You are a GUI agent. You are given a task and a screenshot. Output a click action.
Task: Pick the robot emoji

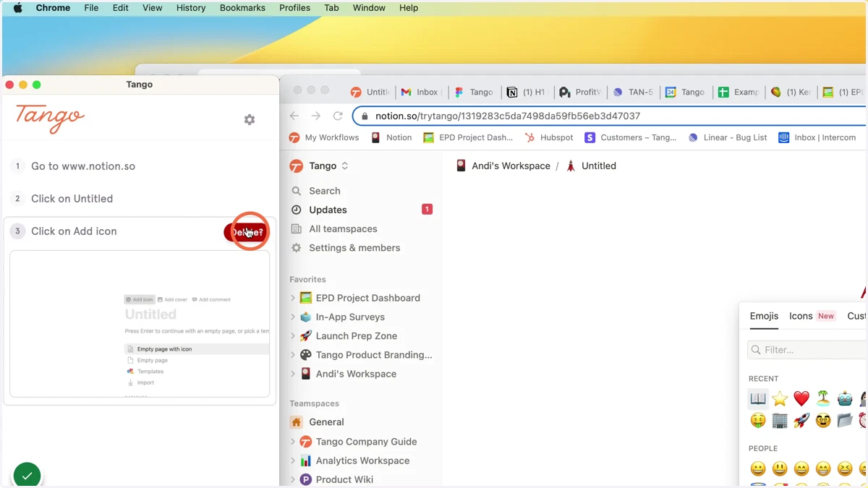845,398
